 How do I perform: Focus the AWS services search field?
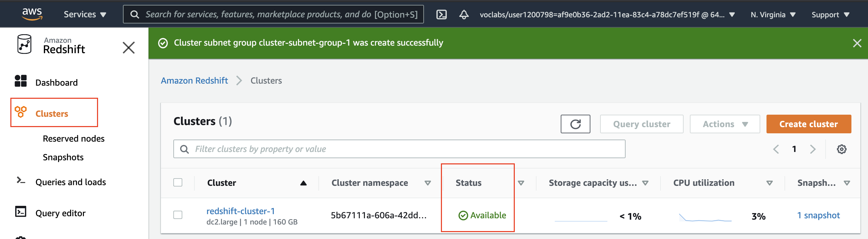[273, 14]
